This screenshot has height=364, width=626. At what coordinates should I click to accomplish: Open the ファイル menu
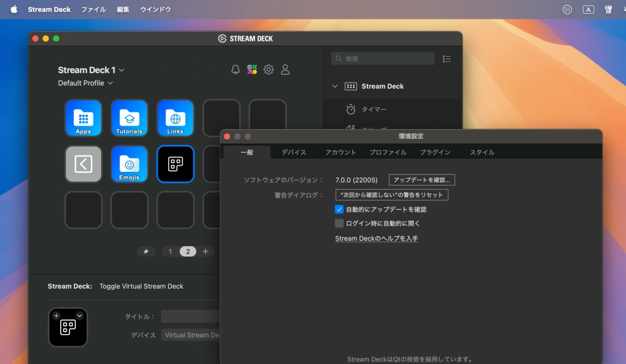[93, 9]
